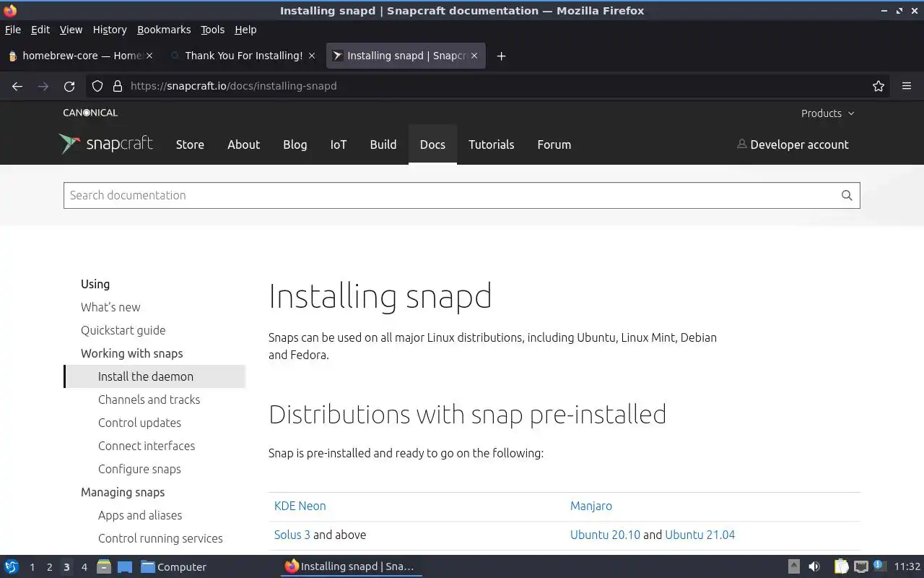Open the Developer account link
924x578 pixels.
point(793,144)
